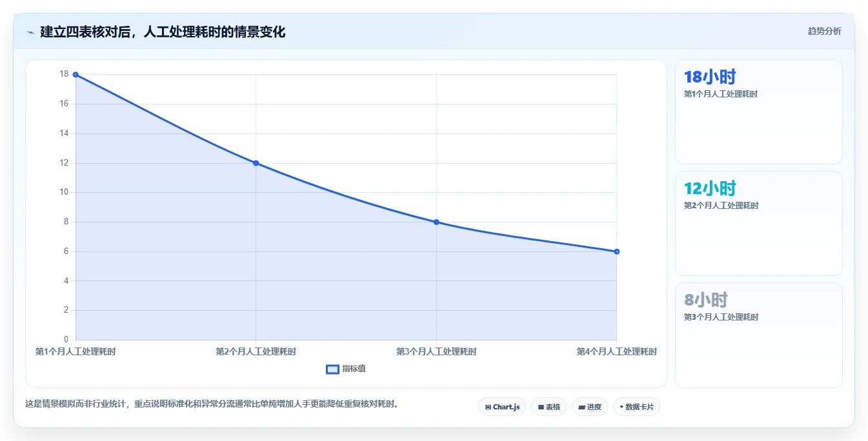Click x-axis label 第2个月人工处理耗时

[x=256, y=352]
